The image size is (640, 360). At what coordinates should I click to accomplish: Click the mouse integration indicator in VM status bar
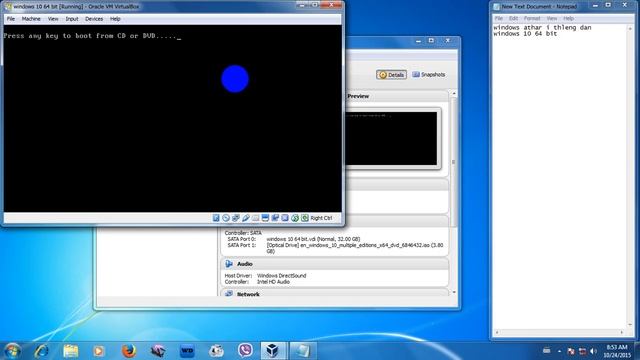(x=295, y=218)
